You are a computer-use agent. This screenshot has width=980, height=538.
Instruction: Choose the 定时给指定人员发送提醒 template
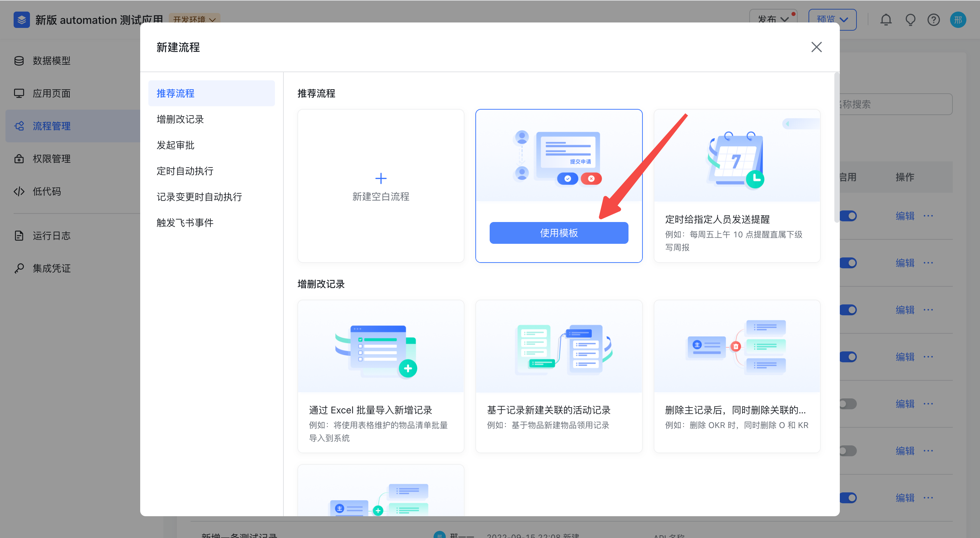pos(737,186)
